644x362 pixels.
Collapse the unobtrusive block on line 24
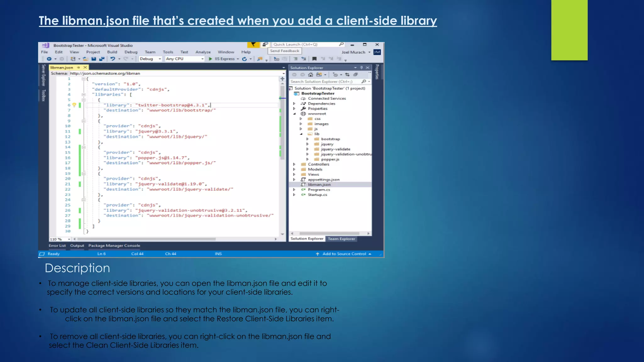(x=84, y=200)
